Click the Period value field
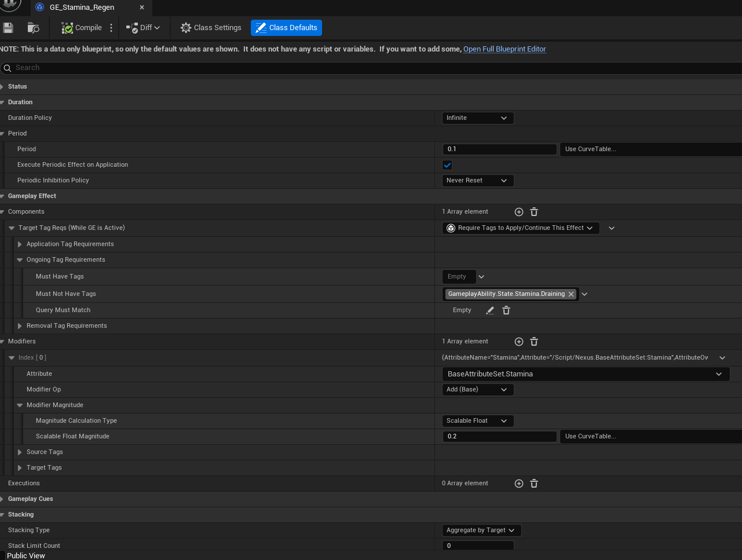 [x=499, y=149]
